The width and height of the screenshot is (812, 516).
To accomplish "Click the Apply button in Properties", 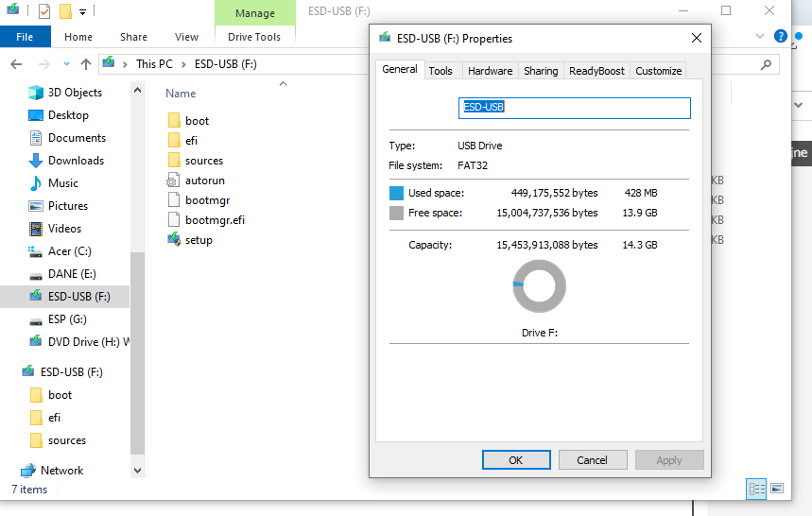I will click(x=669, y=460).
